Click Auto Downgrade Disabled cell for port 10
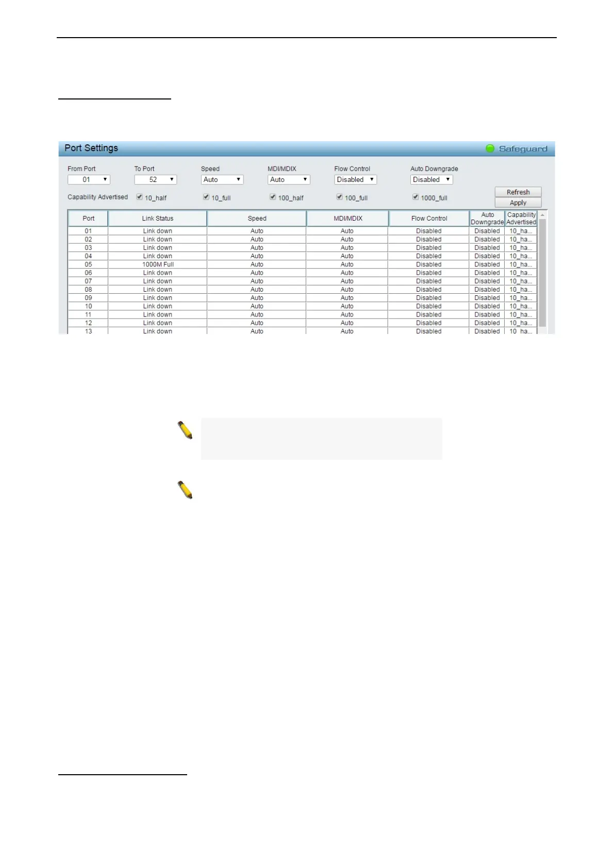 (x=487, y=306)
